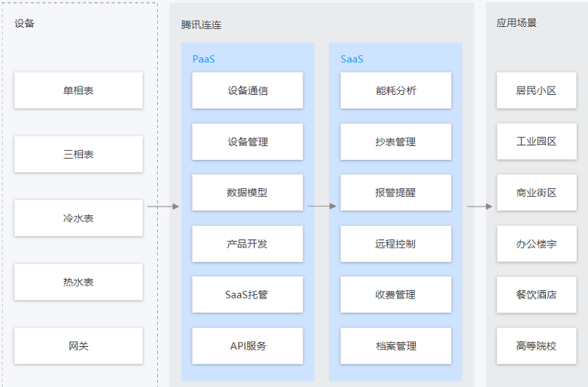The height and width of the screenshot is (387, 588).
Task: Click the 报警提醒 box
Action: [396, 192]
